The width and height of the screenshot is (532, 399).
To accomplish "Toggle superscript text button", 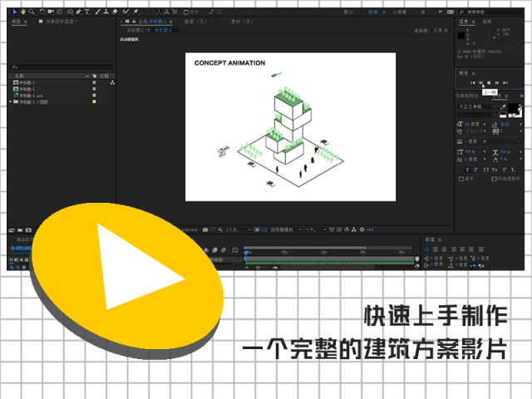I will coord(505,170).
